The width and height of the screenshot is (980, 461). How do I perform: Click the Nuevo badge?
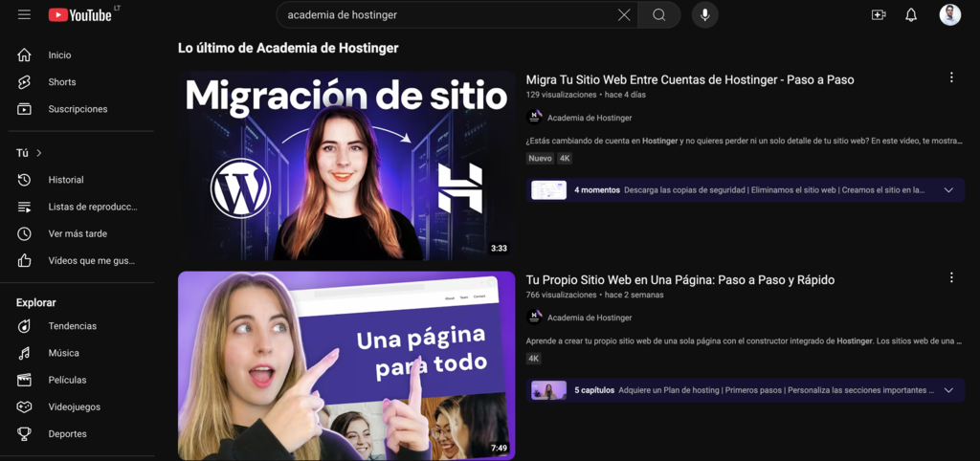point(540,159)
